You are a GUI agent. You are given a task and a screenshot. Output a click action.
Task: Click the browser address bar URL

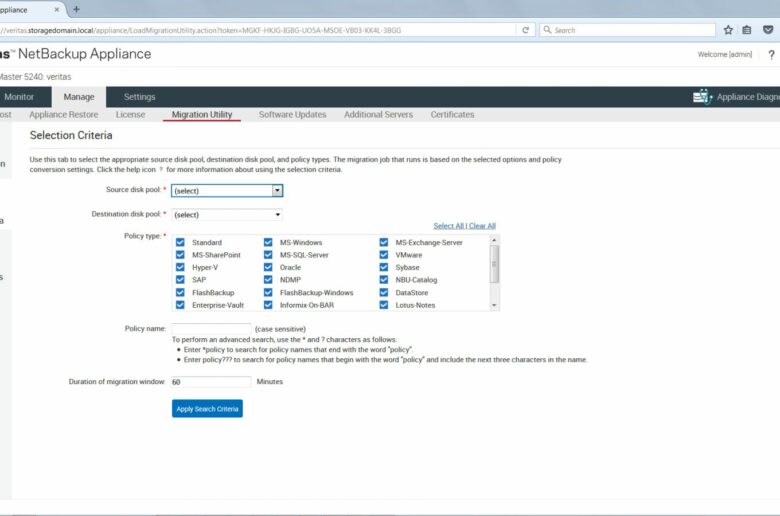[x=256, y=30]
